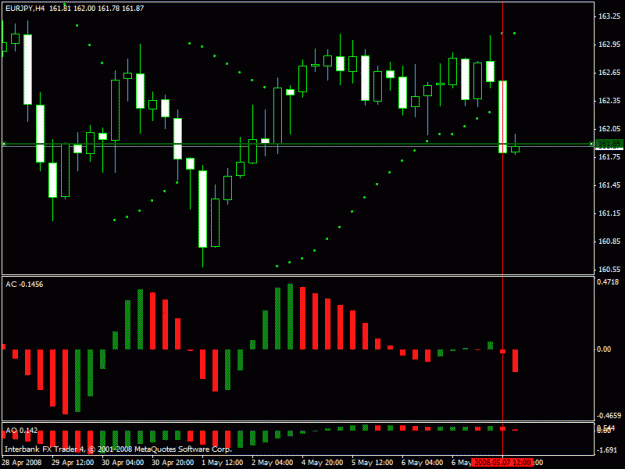Click the AO 0.142 indicator label
This screenshot has height=469, width=625.
tap(22, 431)
